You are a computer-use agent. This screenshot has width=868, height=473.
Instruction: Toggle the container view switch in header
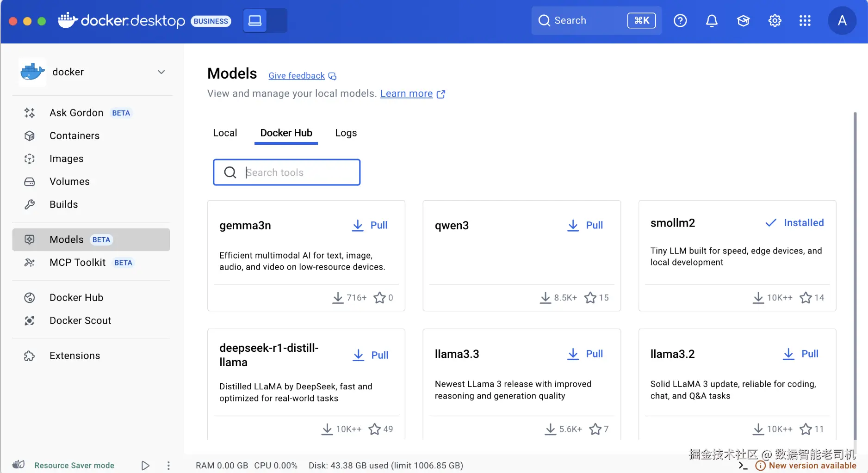click(265, 21)
